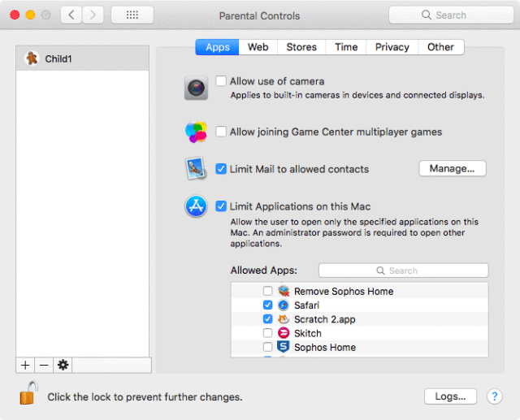This screenshot has height=420, width=520.
Task: Uncheck Safari in Allowed Apps list
Action: [x=267, y=305]
